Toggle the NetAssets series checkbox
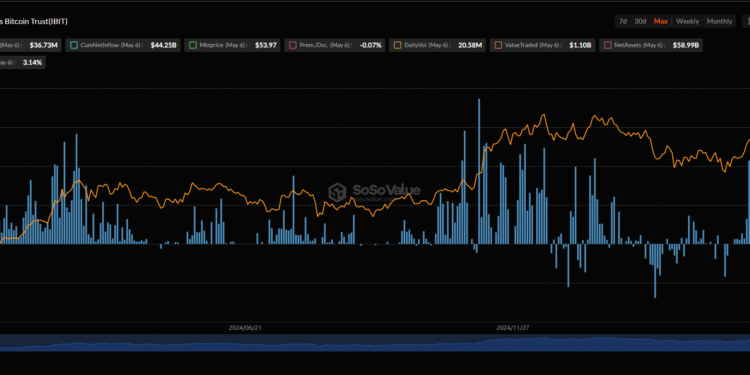Viewport: 750px width, 375px height. [607, 45]
